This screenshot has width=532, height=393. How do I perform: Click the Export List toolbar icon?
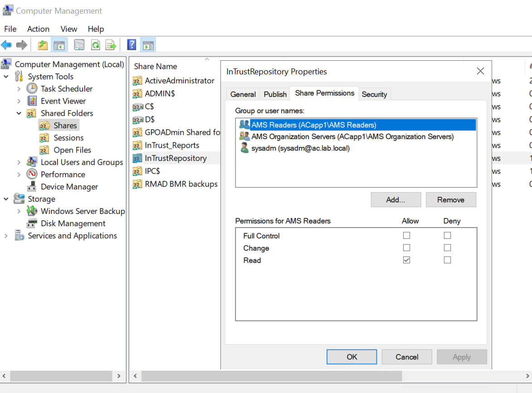click(111, 45)
